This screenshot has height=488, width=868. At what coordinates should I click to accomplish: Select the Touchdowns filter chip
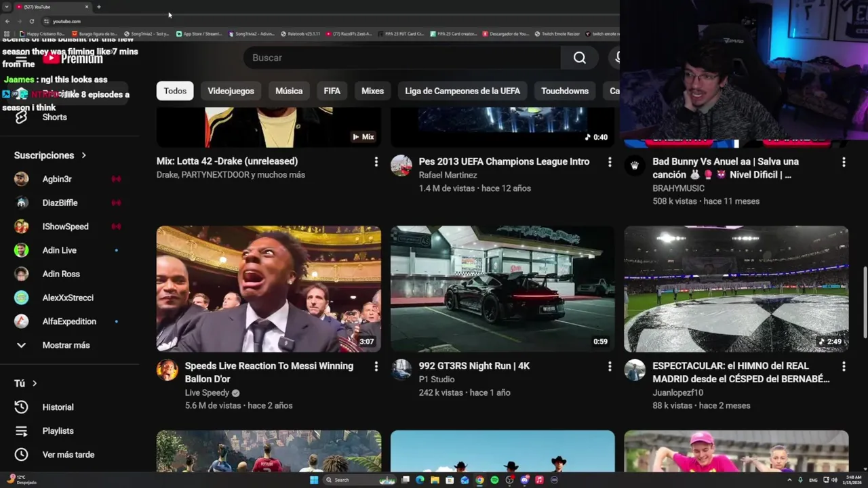[565, 91]
